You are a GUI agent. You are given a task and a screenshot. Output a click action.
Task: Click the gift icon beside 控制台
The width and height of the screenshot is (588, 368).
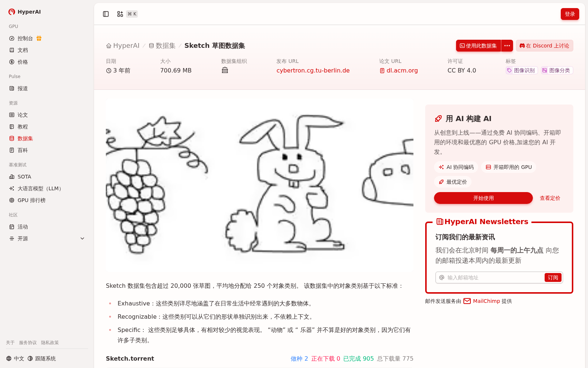39,38
